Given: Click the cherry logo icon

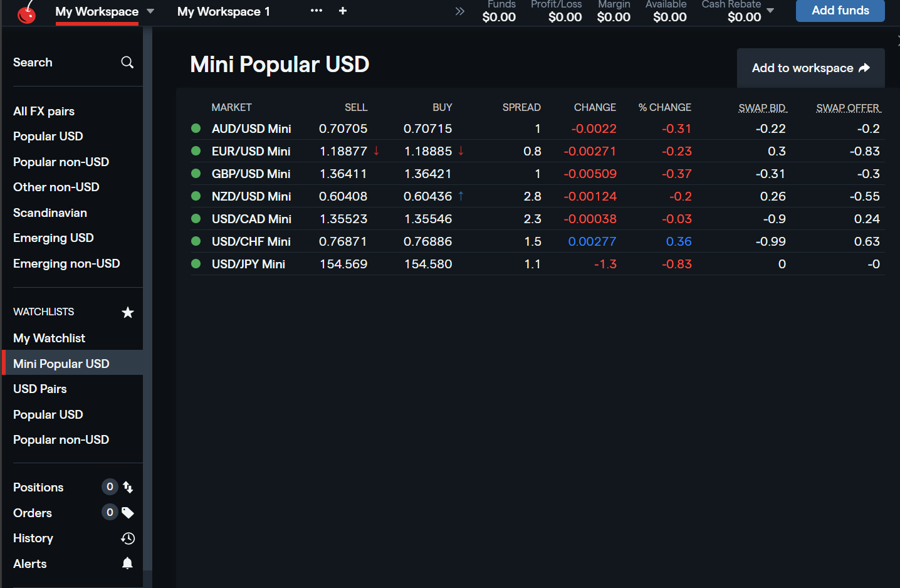Looking at the screenshot, I should click(27, 11).
